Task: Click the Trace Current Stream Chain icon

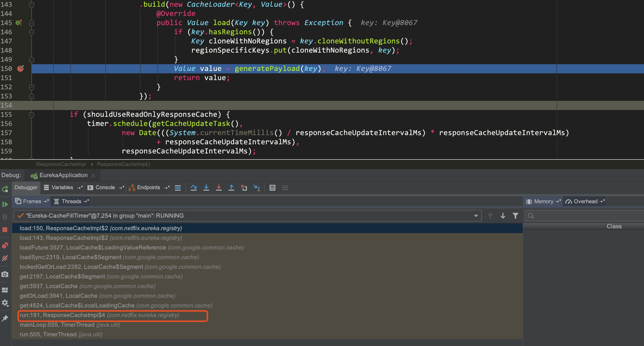Action: (x=285, y=188)
